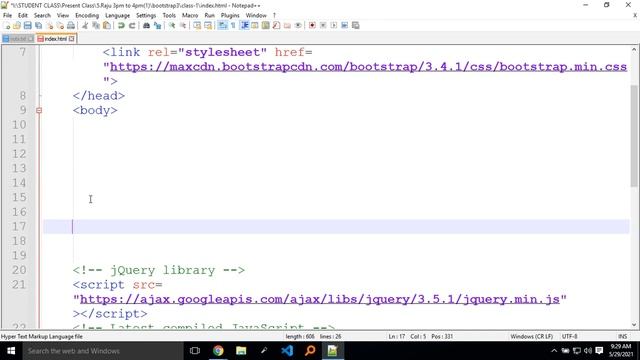Open the Window menu
This screenshot has height=360, width=640.
tap(256, 16)
